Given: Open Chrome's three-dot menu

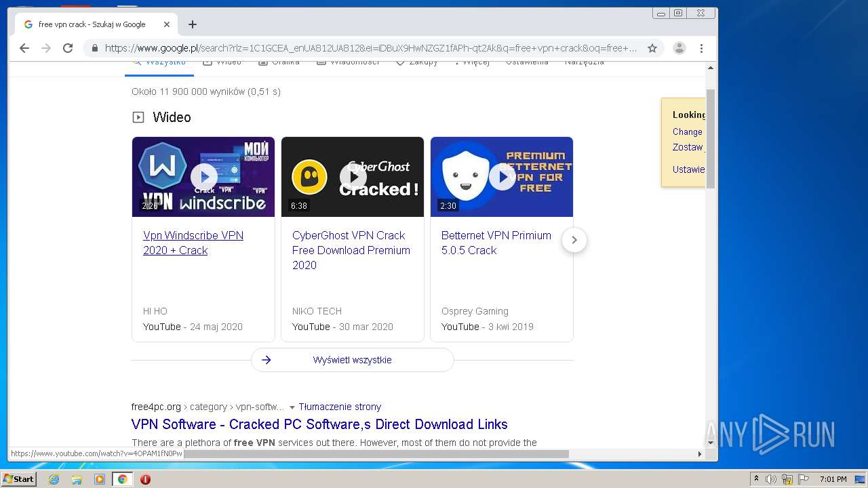Looking at the screenshot, I should pos(702,48).
